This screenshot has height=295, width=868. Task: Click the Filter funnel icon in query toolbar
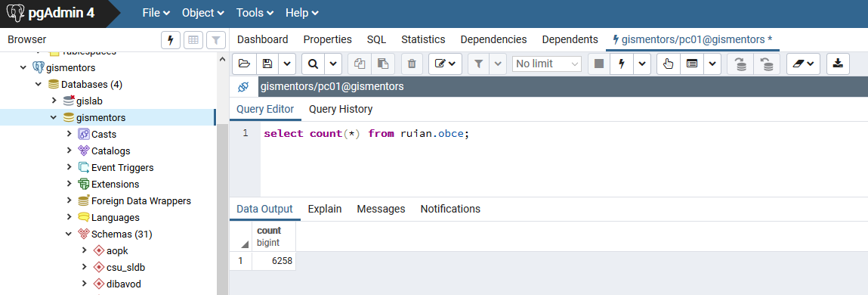[480, 64]
